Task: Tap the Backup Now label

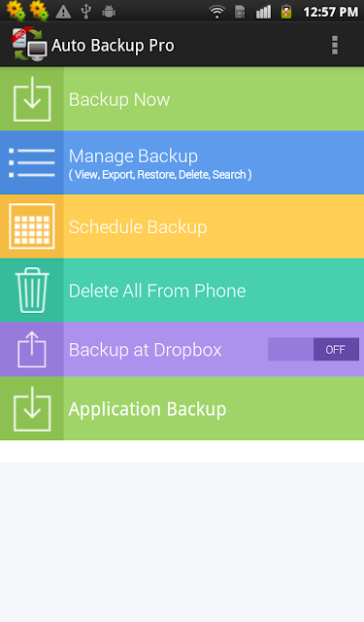Action: pos(119,99)
